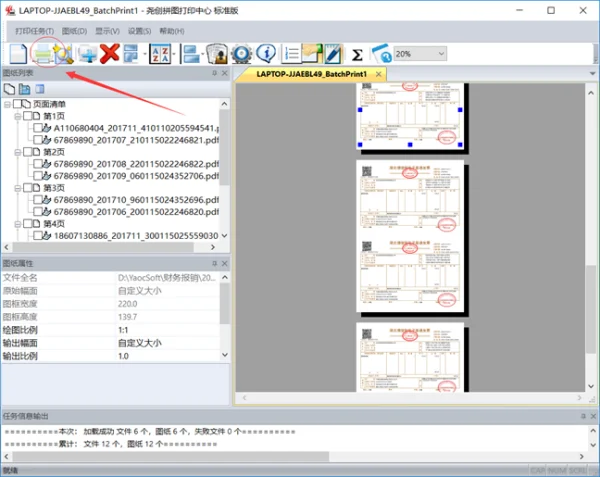Click the printer icon in toolbar
Image resolution: width=600 pixels, height=477 pixels.
point(42,54)
